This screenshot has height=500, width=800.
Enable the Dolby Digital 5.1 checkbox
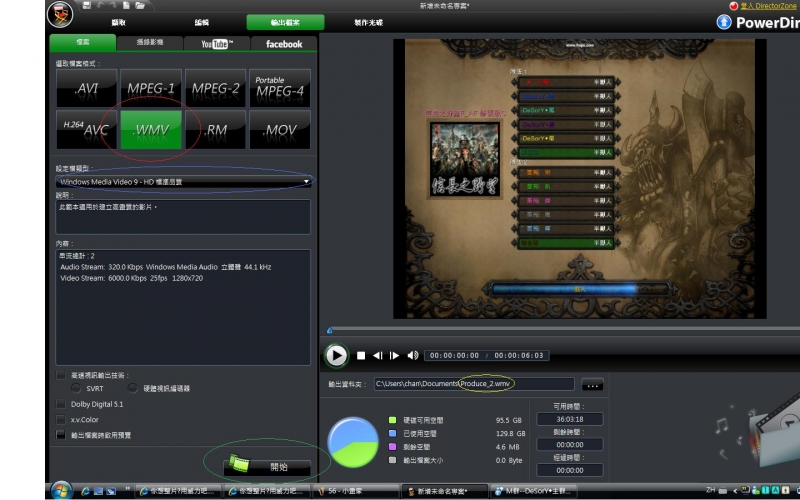point(61,404)
